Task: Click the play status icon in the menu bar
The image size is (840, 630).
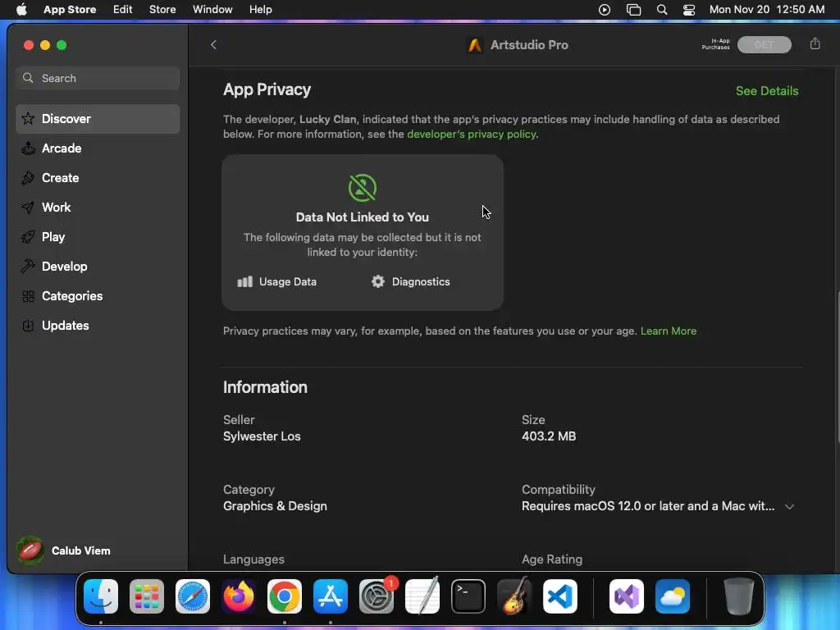Action: (605, 10)
